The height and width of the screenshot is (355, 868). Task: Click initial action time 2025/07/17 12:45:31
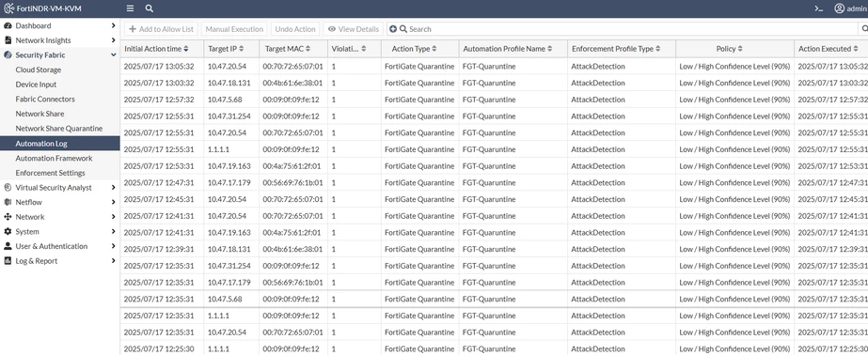tap(159, 199)
